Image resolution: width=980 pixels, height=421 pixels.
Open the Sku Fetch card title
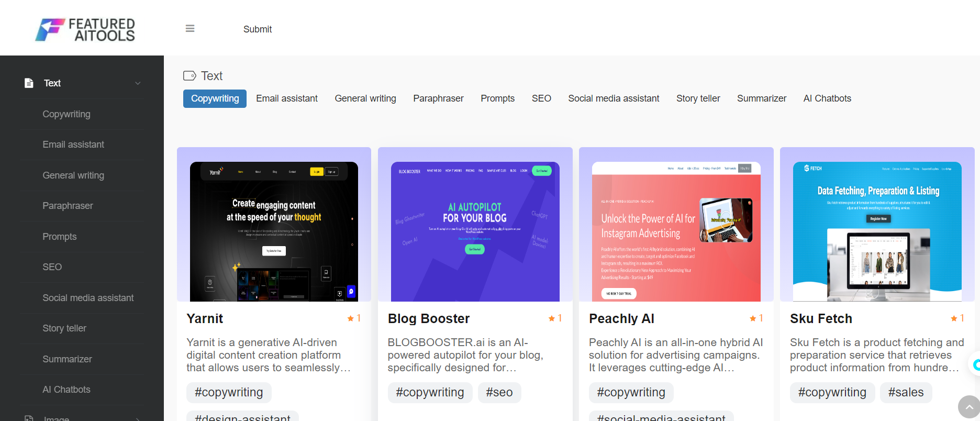coord(821,318)
